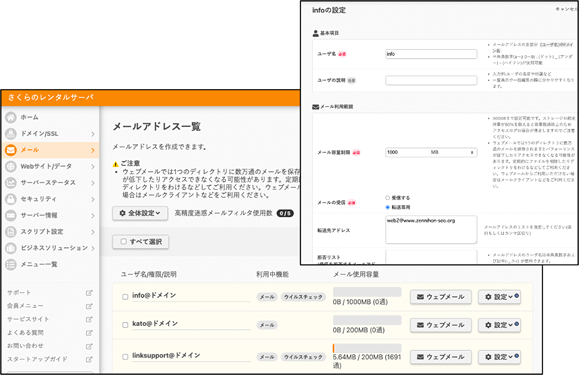The image size is (579, 375).
Task: Click external link icon beside 会員メニュー
Action: (89, 306)
